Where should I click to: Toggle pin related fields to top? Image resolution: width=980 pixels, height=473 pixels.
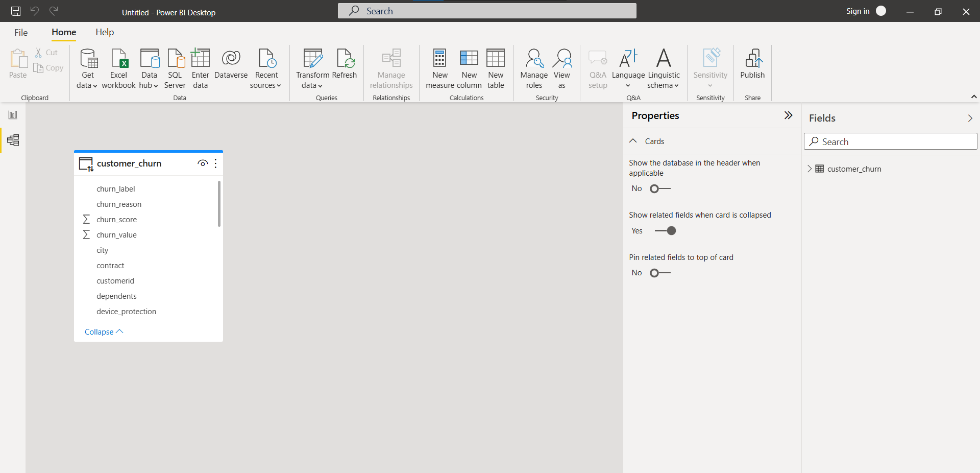[660, 273]
